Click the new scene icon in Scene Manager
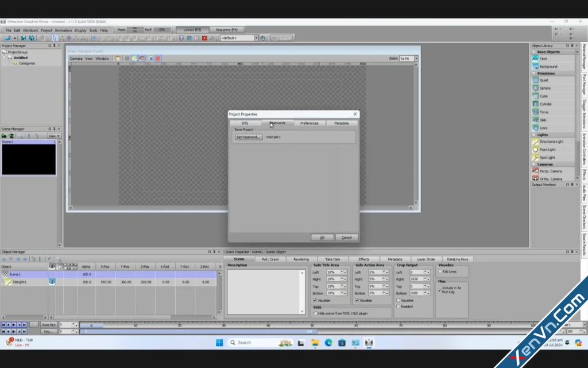 (4, 136)
